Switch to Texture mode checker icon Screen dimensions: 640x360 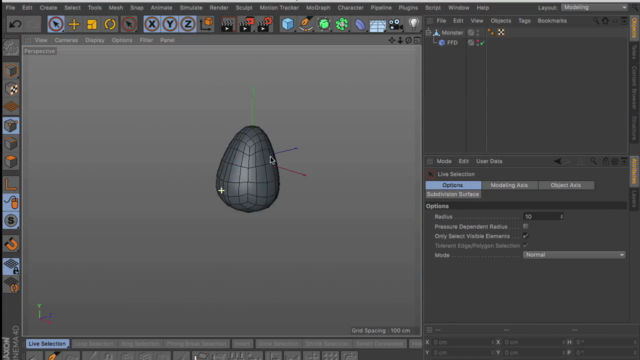11,89
